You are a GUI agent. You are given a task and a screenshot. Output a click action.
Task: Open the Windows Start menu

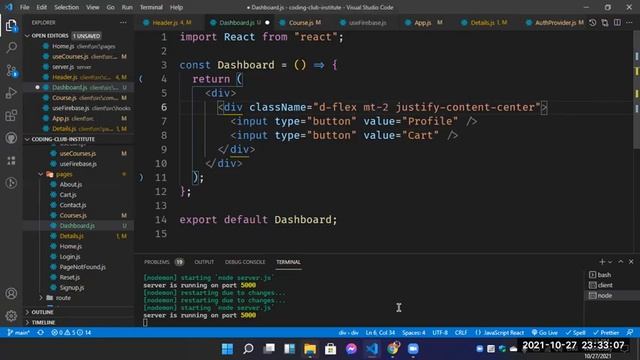click(227, 349)
